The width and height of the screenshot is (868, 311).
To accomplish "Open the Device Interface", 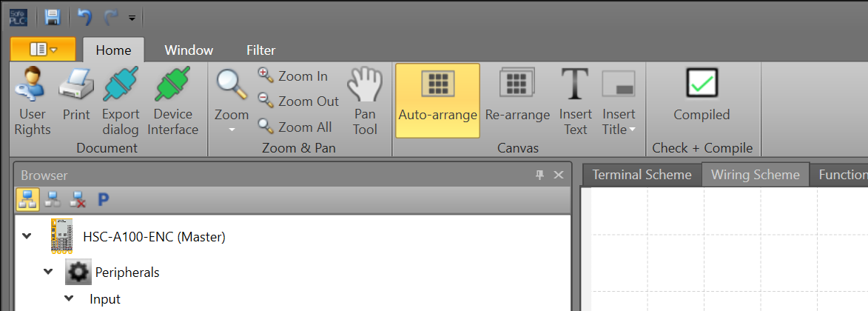I will point(172,101).
